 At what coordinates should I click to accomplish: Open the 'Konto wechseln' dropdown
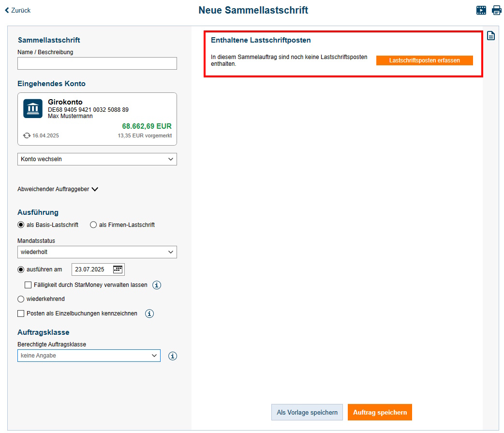tap(97, 159)
